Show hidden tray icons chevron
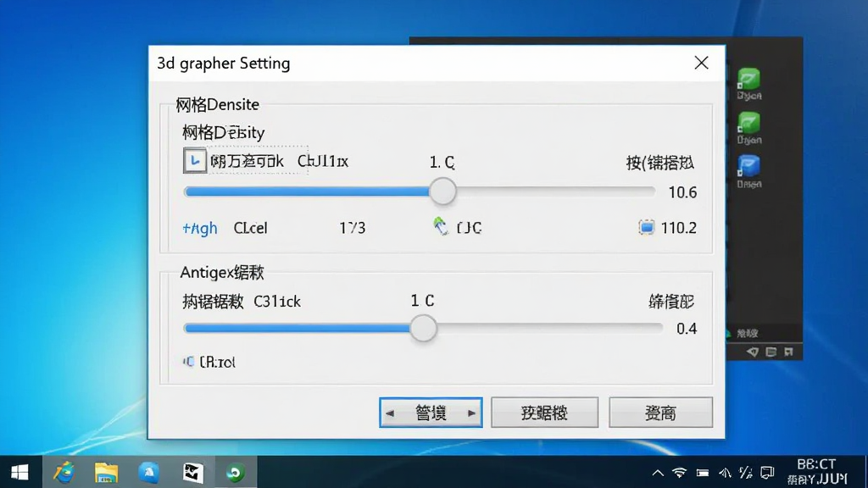The image size is (868, 488). point(658,473)
